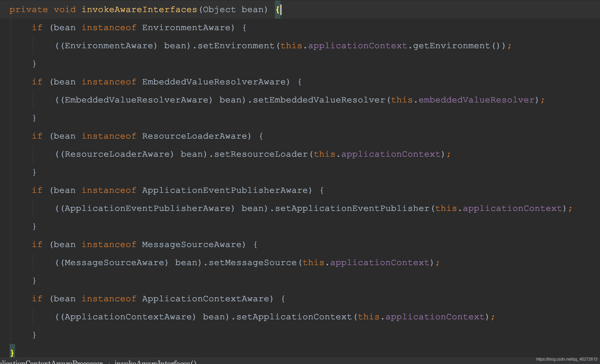Image resolution: width=600 pixels, height=364 pixels.
Task: Click the setMessageSource method call
Action: pos(253,263)
